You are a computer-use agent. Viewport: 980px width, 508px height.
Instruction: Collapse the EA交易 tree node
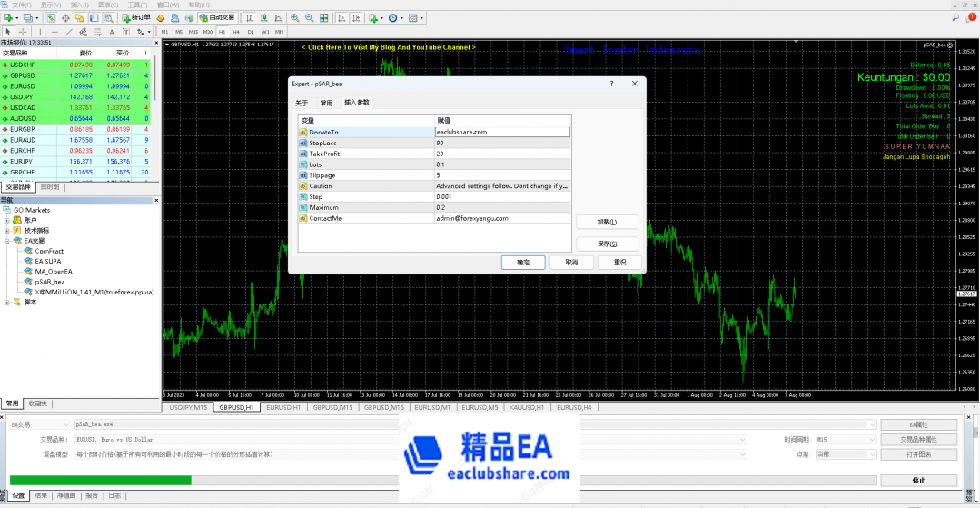(7, 241)
